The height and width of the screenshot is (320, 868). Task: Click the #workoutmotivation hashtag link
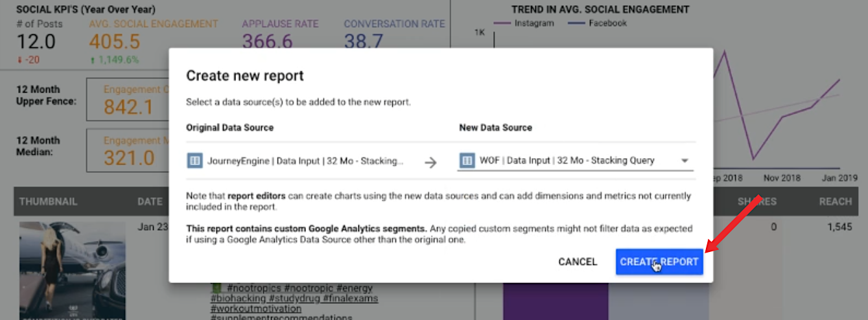point(255,309)
